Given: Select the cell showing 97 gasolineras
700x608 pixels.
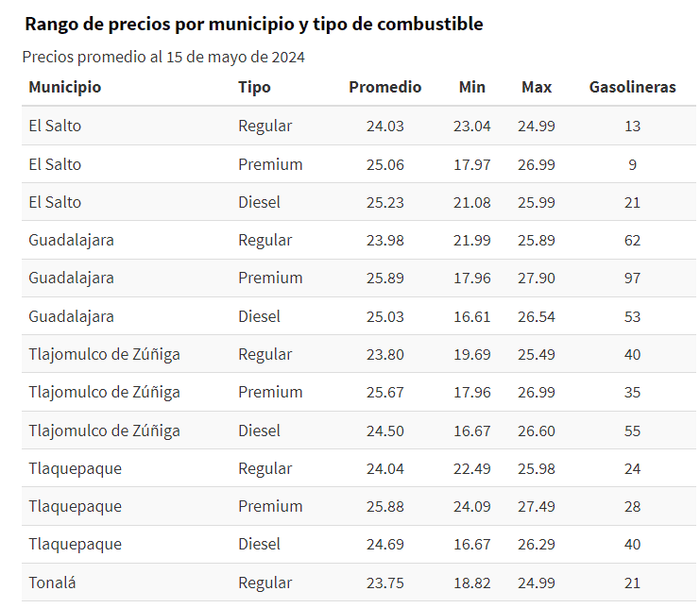Looking at the screenshot, I should tap(632, 278).
